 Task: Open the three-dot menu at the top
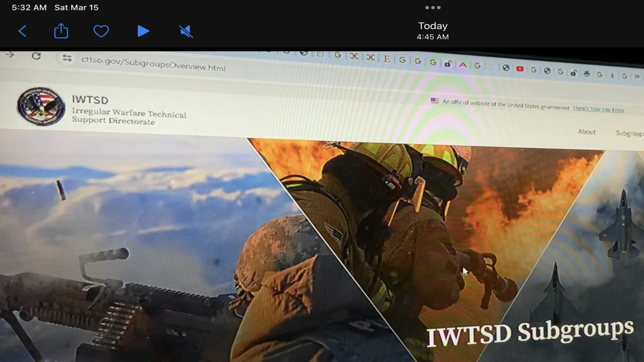[433, 8]
